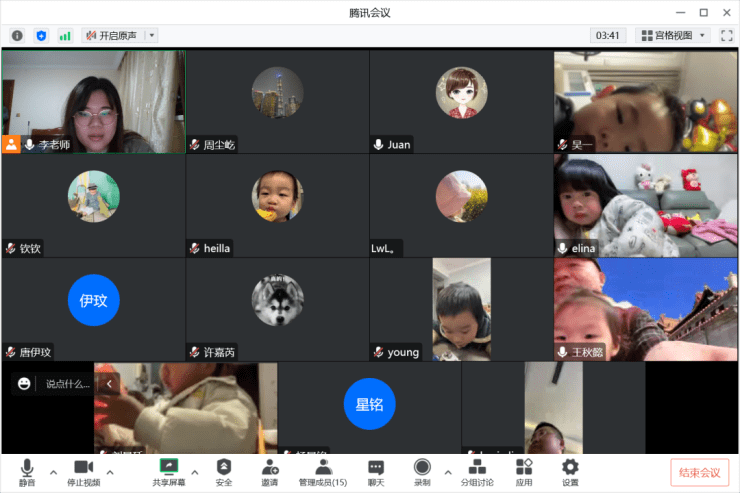Open the 共享屏幕 share screen tool
Screen dimensions: 740x493
coord(168,471)
